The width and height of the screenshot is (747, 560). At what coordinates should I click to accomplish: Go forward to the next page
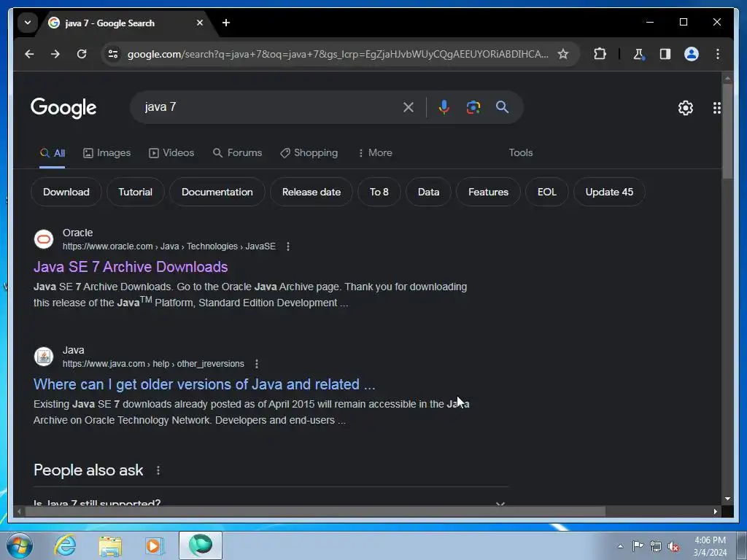55,54
